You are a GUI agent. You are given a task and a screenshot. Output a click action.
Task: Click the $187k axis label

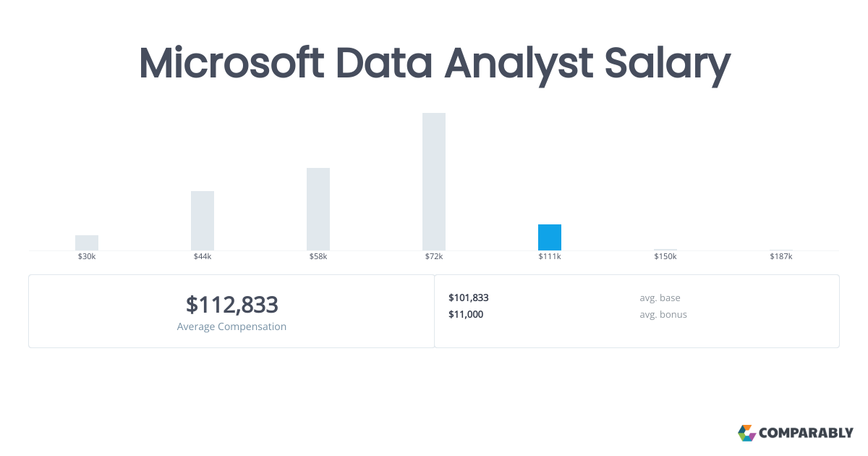(x=781, y=257)
